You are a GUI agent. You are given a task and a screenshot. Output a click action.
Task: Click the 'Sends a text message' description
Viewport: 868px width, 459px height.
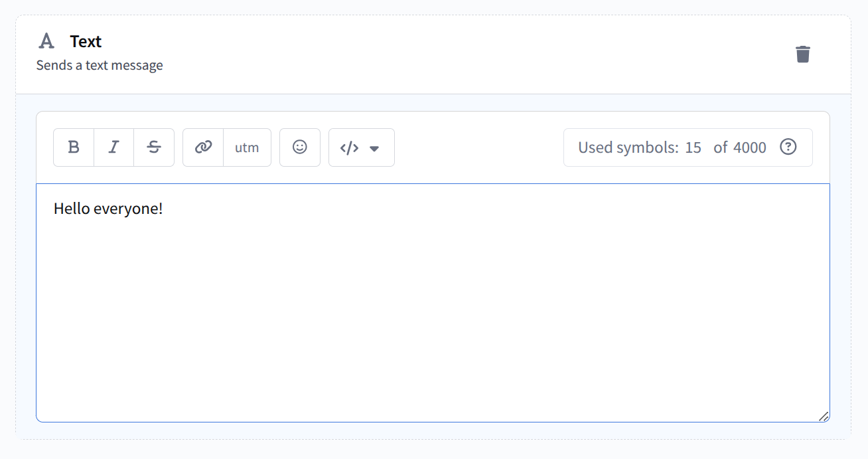100,65
